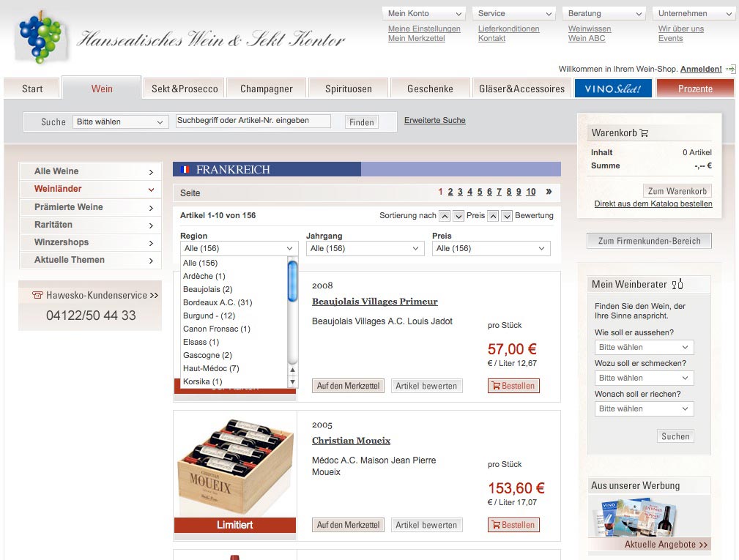
Task: Expand Prämierte Weine sidebar item
Action: click(x=91, y=207)
